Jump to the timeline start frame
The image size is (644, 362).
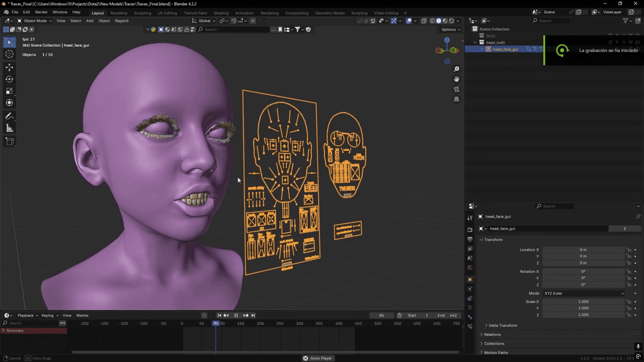pyautogui.click(x=219, y=315)
